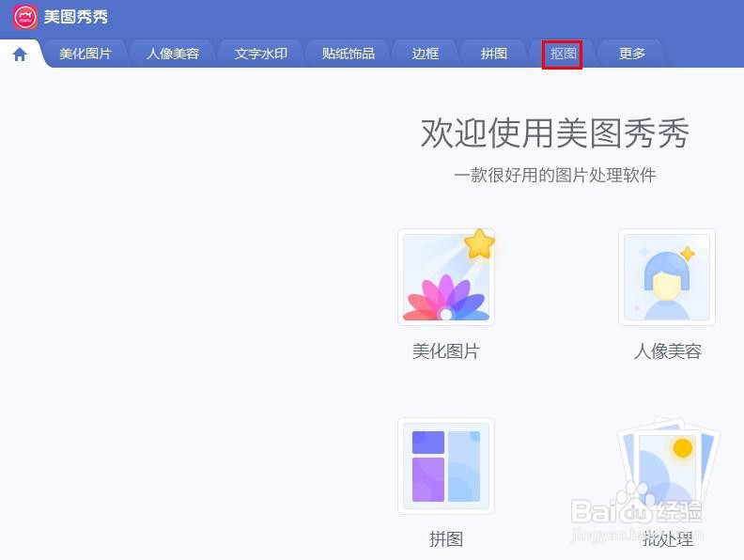Open the 拼图 tab in top bar
The image size is (744, 560).
point(494,54)
